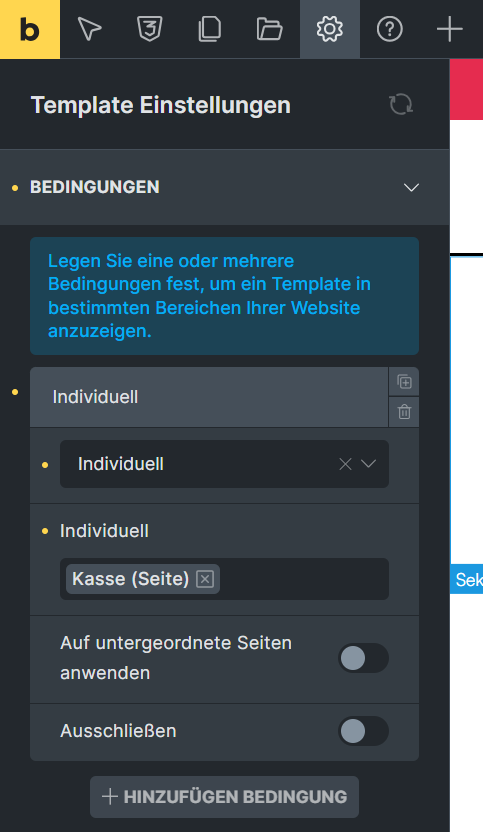This screenshot has width=483, height=832.
Task: Collapse the BEDINGUNGEN section chevron
Action: [411, 187]
